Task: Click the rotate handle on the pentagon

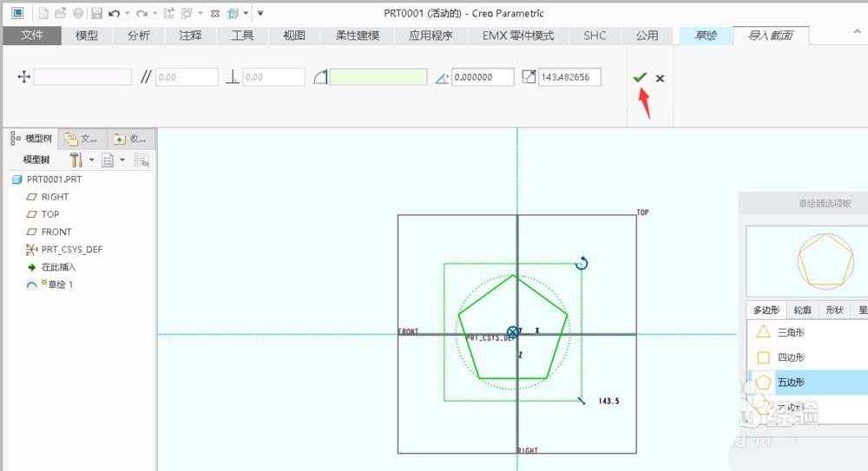Action: coord(582,263)
